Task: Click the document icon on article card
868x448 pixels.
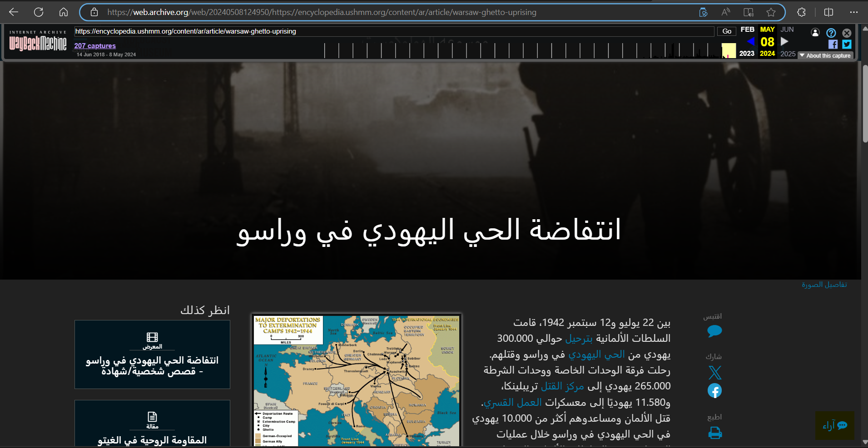Action: point(152,417)
